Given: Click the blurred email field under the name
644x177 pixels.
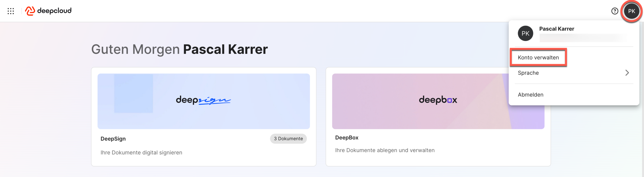Looking at the screenshot, I should pyautogui.click(x=584, y=38).
